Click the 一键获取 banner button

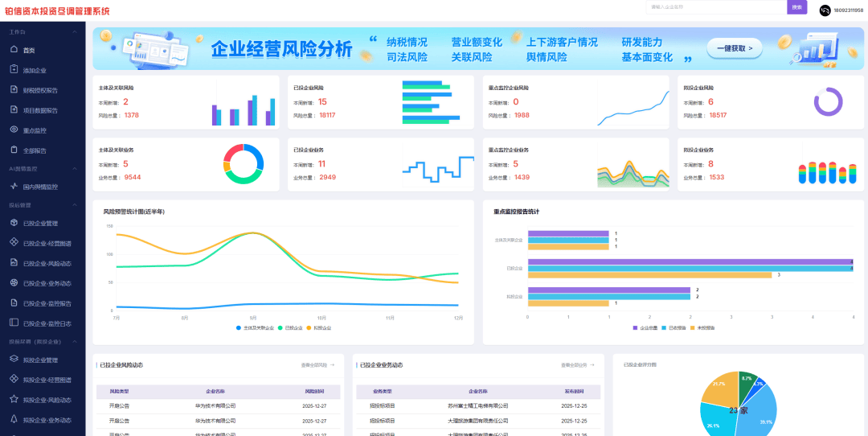point(734,49)
